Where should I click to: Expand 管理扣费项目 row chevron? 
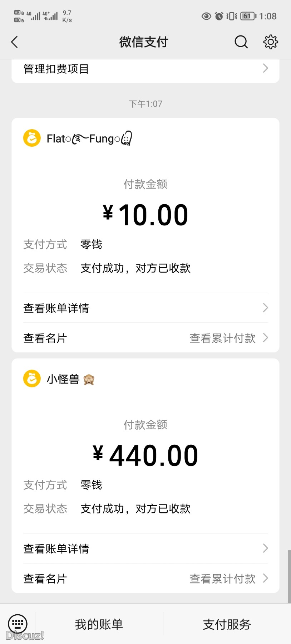point(265,68)
